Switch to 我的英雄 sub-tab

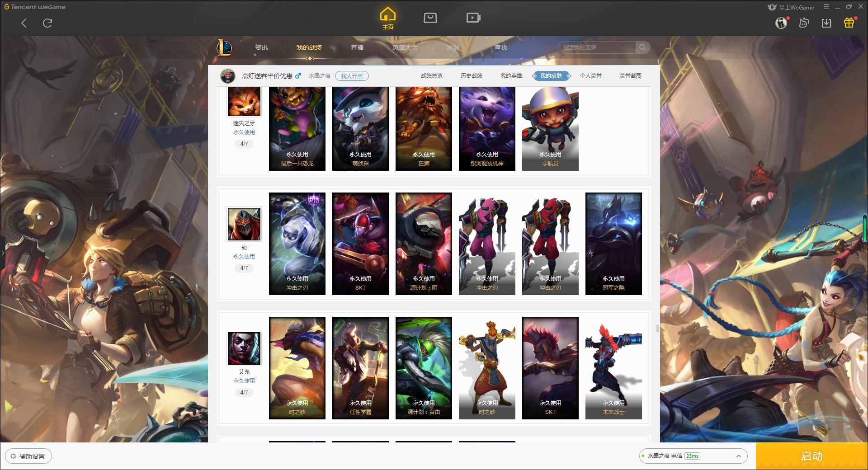click(511, 76)
